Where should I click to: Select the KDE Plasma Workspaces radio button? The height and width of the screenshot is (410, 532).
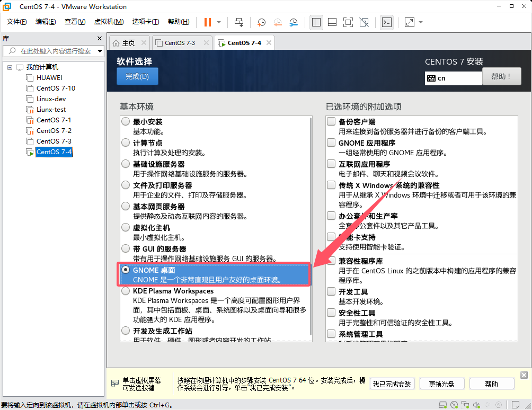(126, 291)
